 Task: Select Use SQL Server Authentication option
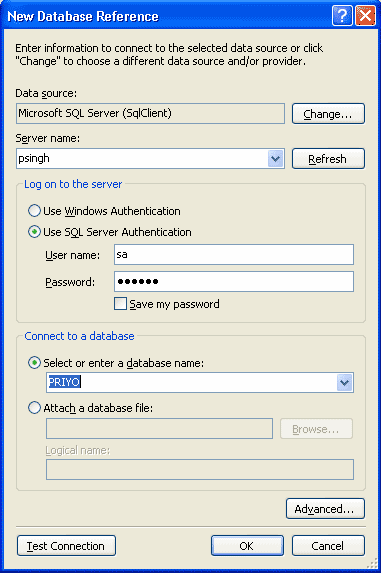coord(34,232)
